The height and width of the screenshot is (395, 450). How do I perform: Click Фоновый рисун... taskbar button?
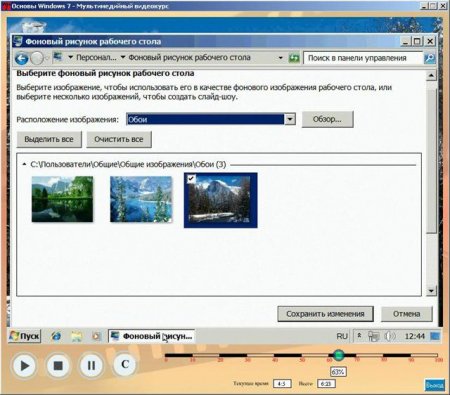tap(152, 336)
